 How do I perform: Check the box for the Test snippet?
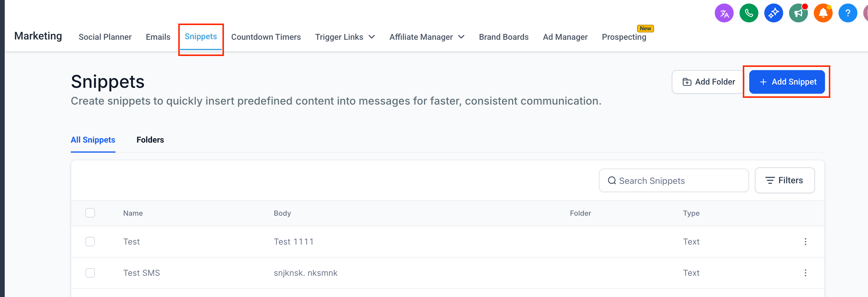[x=90, y=242]
